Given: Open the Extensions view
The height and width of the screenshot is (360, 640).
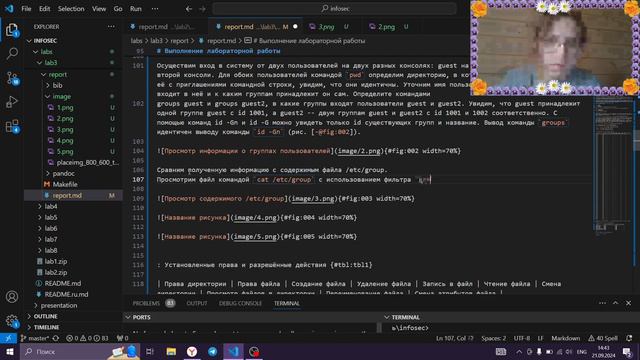Looking at the screenshot, I should 12,126.
